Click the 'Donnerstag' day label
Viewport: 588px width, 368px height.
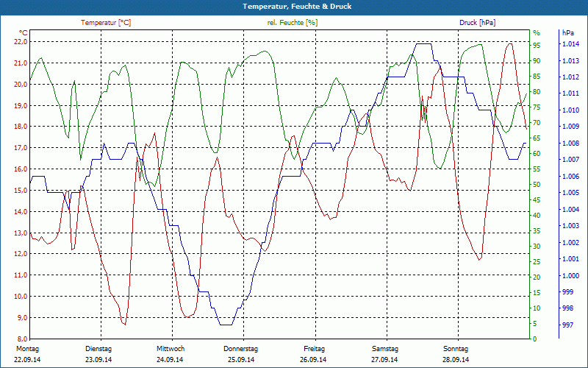241,348
